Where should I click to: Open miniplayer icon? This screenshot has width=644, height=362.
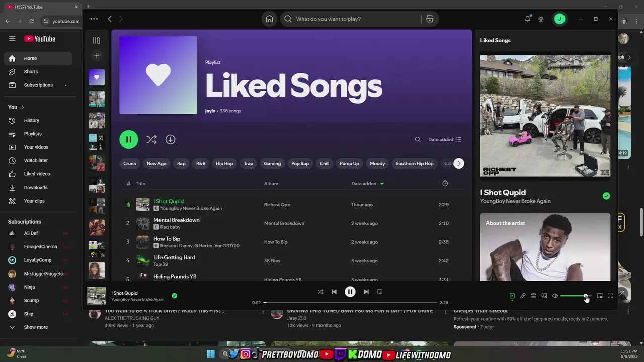pos(600,296)
